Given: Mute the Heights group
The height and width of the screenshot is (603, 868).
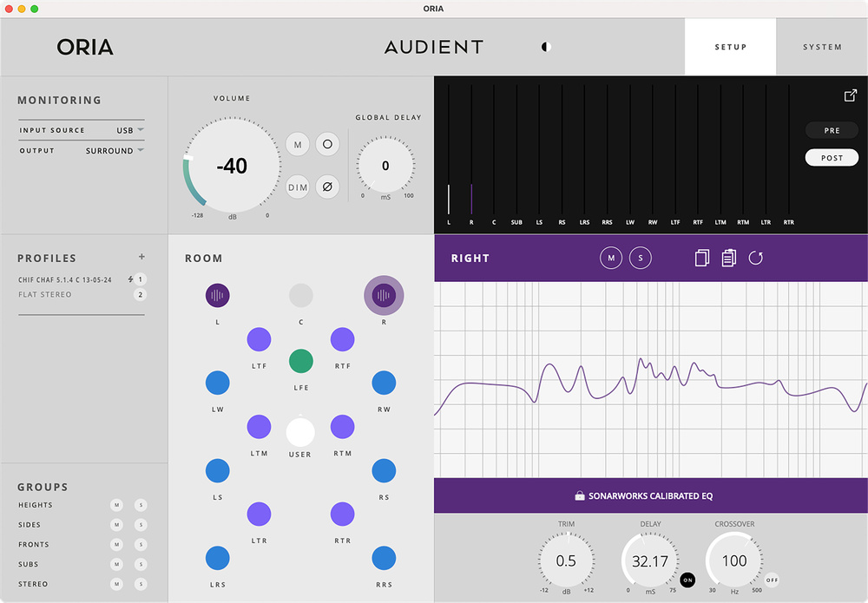Looking at the screenshot, I should (x=116, y=505).
